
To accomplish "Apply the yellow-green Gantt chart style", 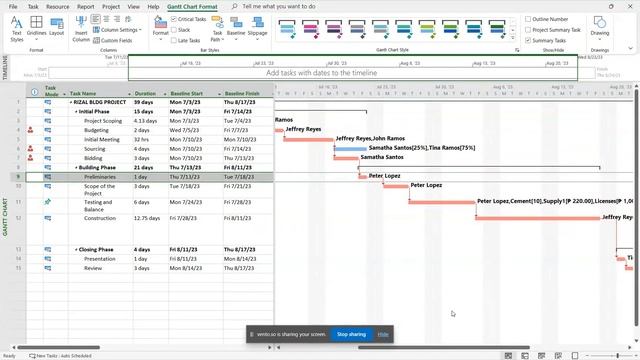I will tap(427, 29).
